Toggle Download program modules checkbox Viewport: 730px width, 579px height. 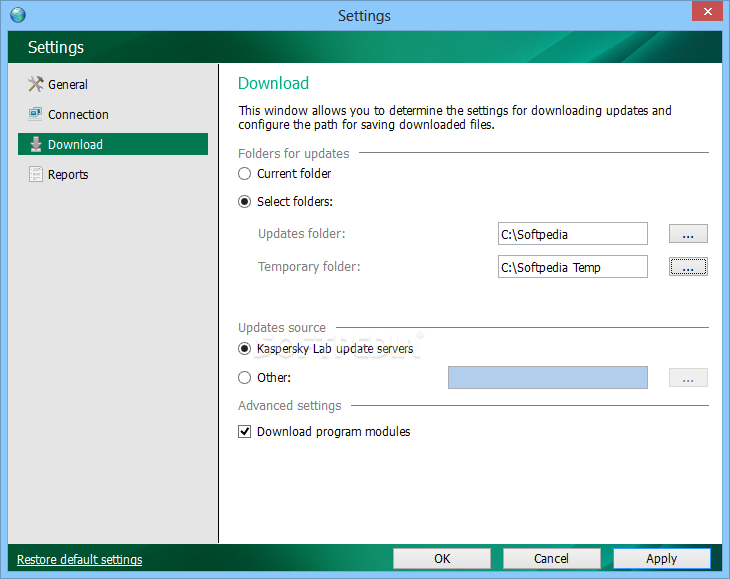(x=244, y=431)
